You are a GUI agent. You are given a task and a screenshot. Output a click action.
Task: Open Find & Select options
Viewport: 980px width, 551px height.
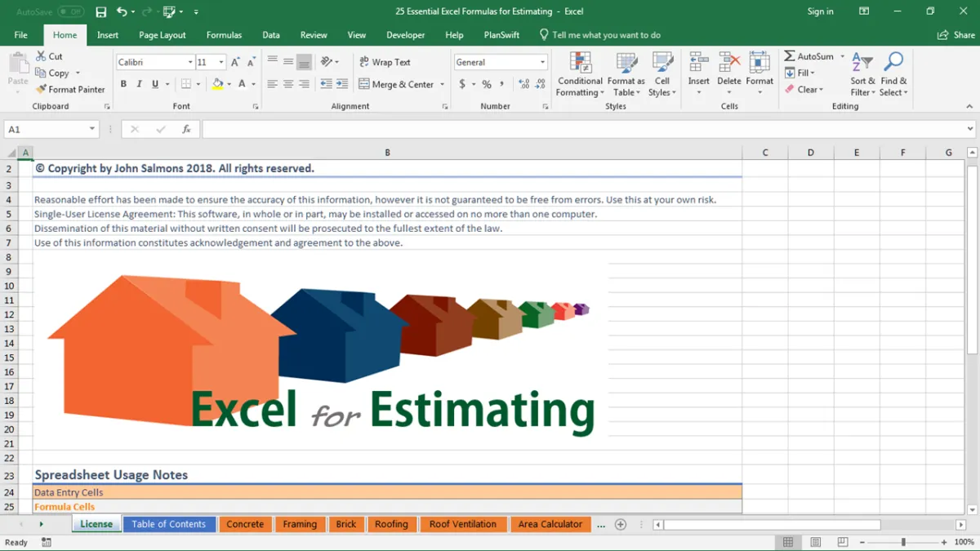pos(893,74)
